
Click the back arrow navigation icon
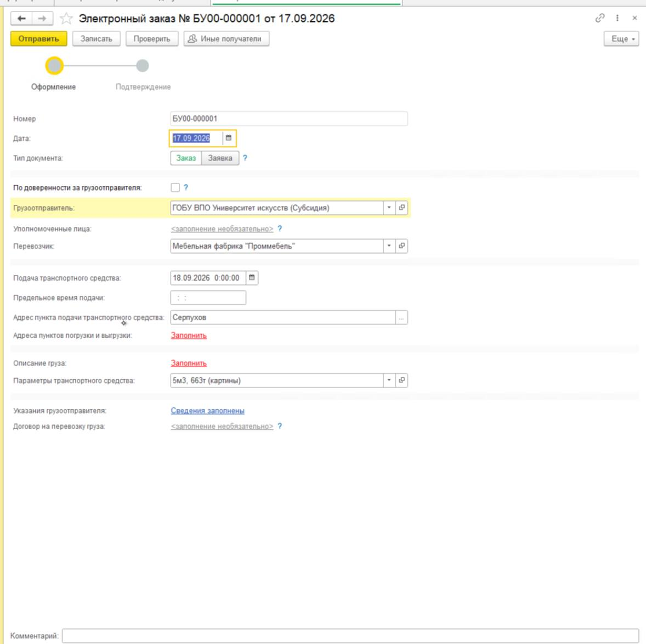coord(21,19)
